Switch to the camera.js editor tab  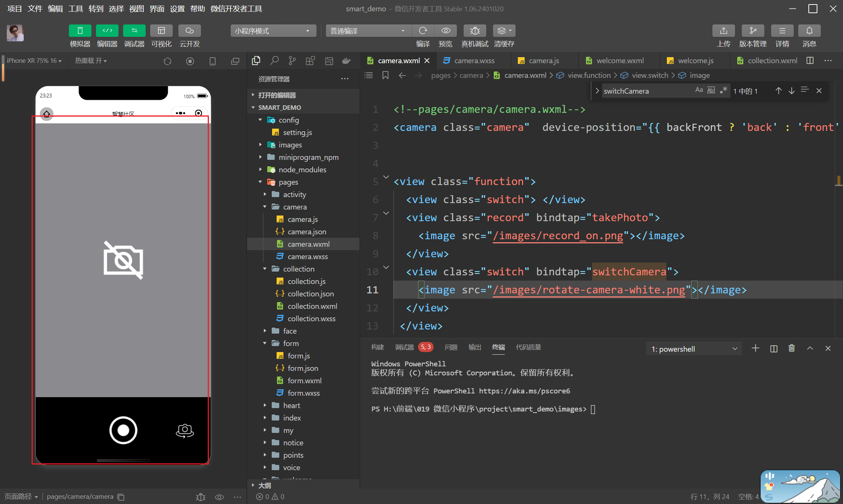point(543,61)
